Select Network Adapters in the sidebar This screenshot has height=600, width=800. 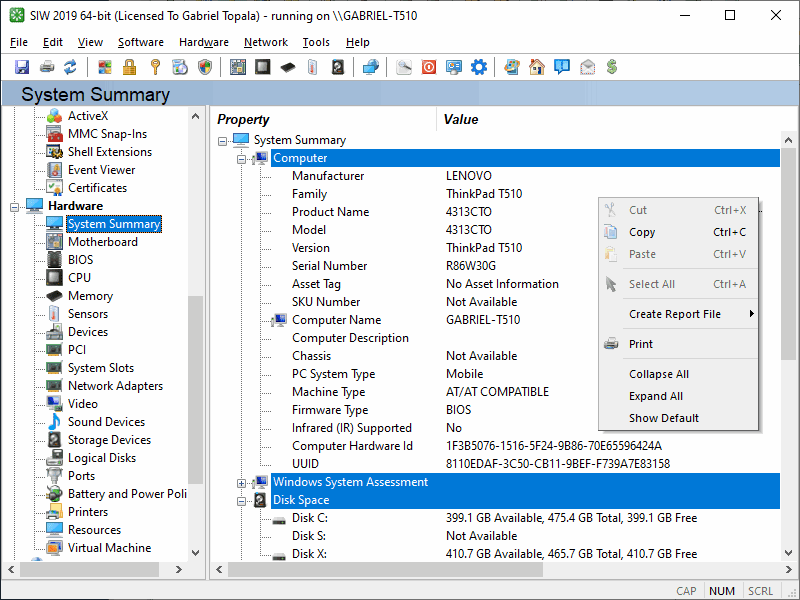pyautogui.click(x=115, y=386)
